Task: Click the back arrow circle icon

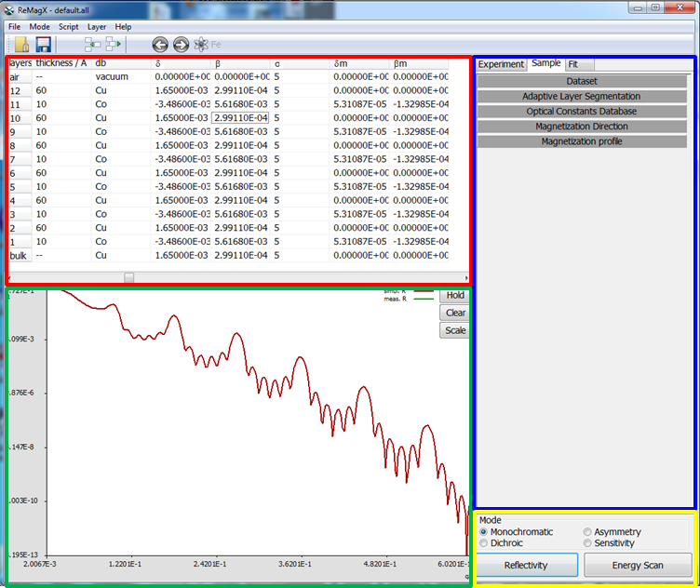Action: pos(160,44)
